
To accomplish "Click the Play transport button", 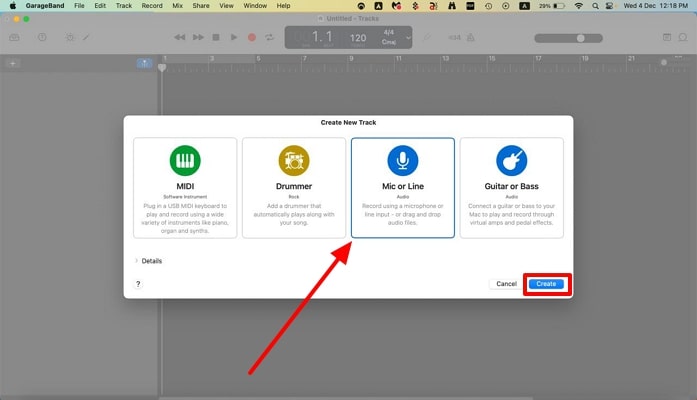I will pyautogui.click(x=234, y=37).
